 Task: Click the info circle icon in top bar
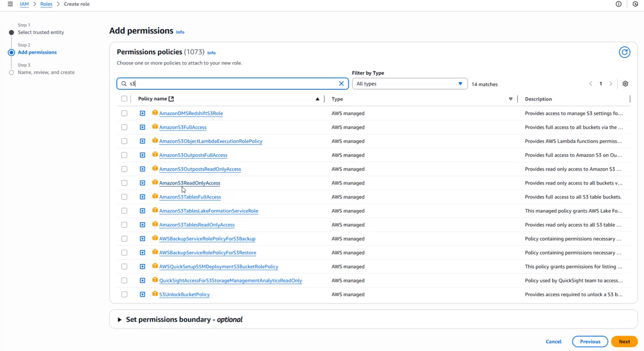tap(618, 4)
